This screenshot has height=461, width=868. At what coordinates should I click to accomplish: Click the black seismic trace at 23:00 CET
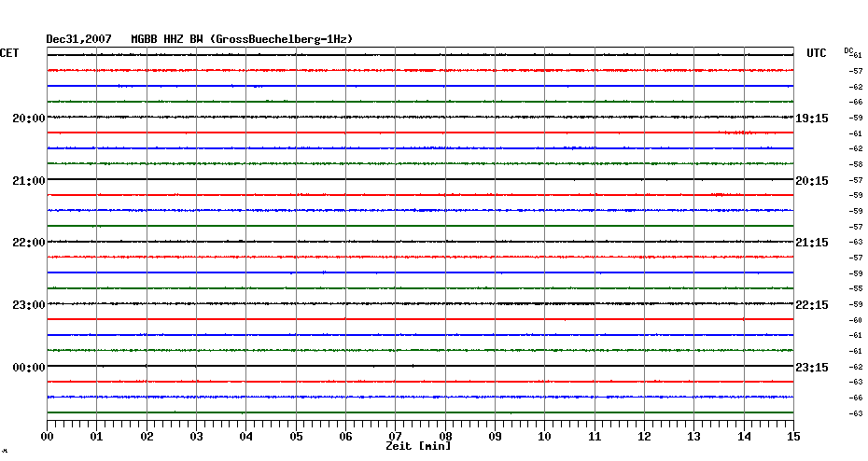420,304
